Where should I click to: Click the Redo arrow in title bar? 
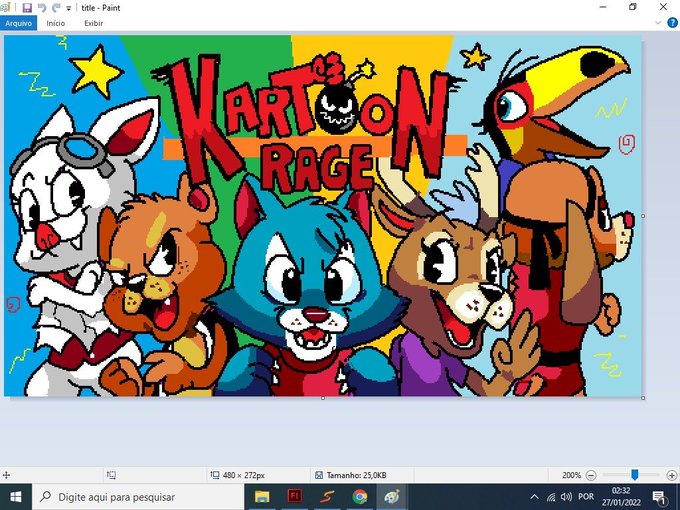click(56, 7)
